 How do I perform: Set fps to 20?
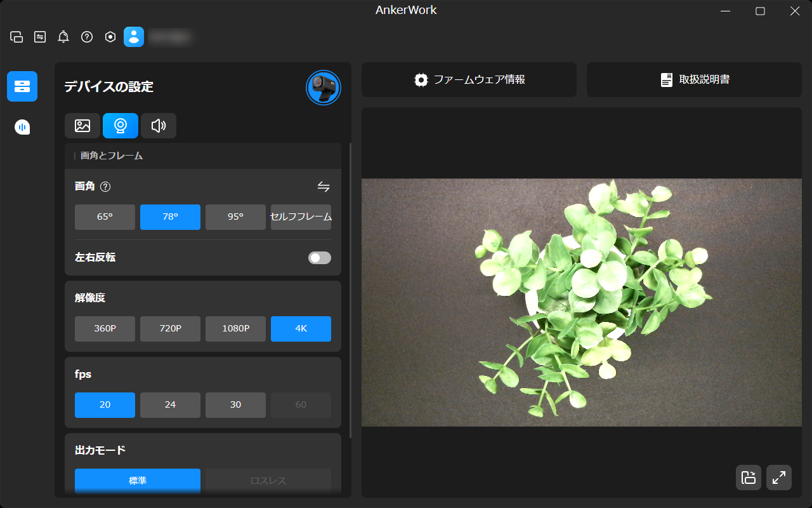[x=105, y=405]
